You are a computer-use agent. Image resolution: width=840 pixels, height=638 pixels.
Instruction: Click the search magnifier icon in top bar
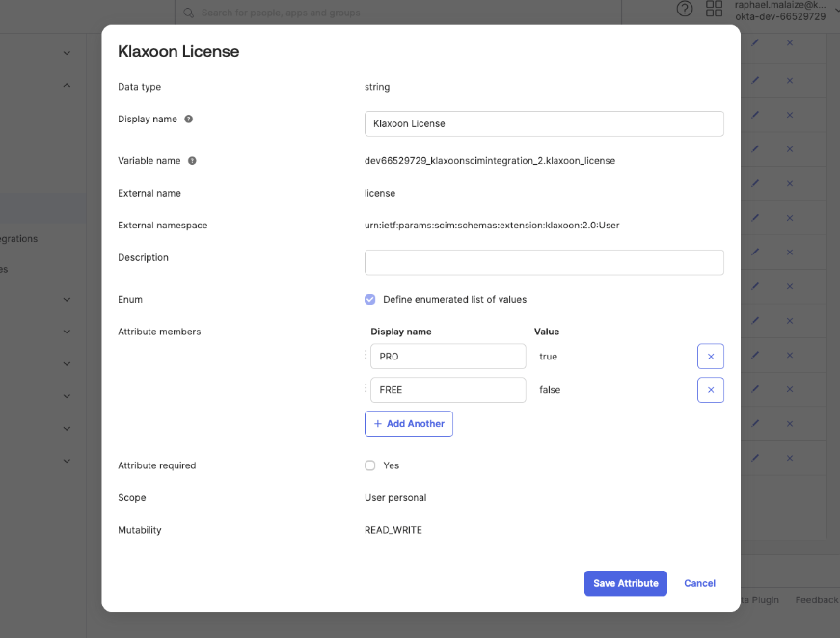coord(189,13)
